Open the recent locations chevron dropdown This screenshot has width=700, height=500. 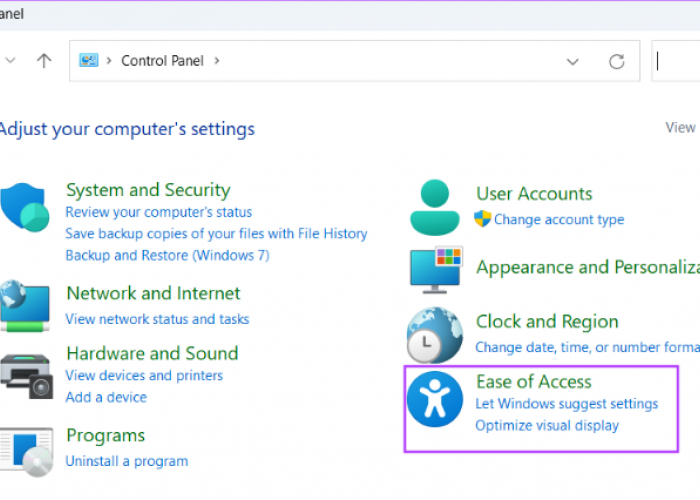[10, 61]
